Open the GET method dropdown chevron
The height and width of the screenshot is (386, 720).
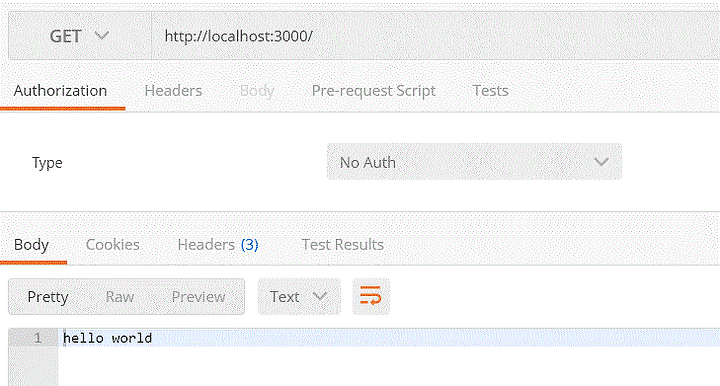click(x=101, y=35)
